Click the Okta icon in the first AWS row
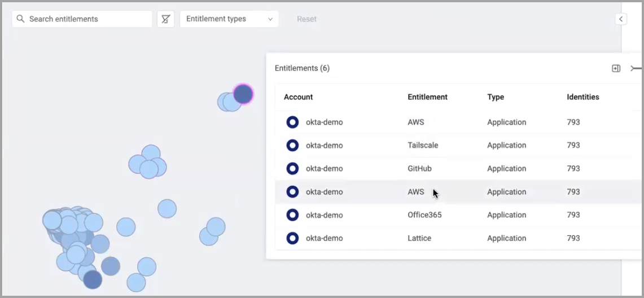 pyautogui.click(x=292, y=122)
